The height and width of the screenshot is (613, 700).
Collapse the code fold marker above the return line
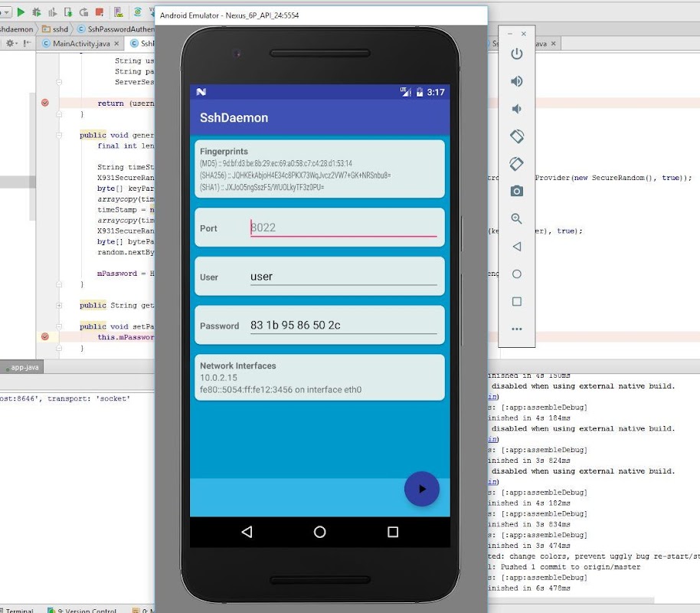point(58,81)
